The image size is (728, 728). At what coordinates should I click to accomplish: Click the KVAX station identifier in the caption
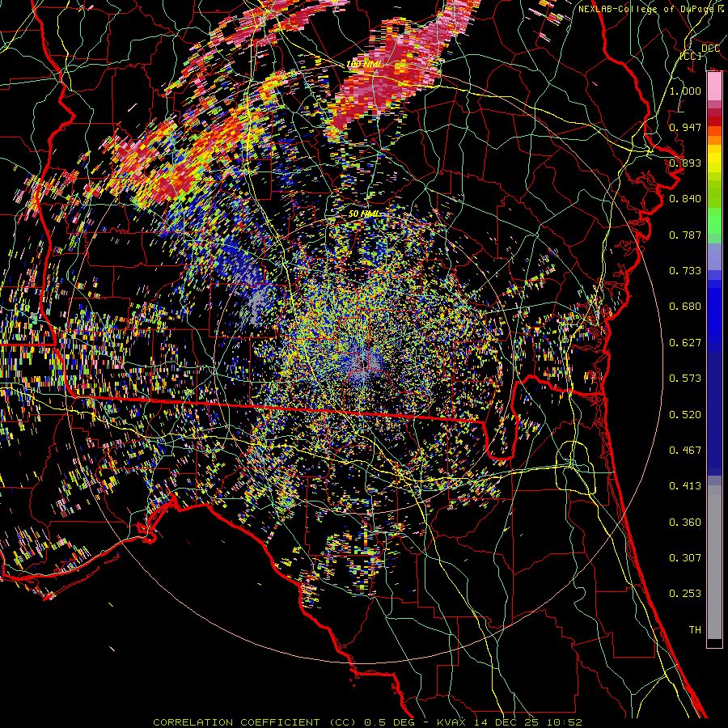click(451, 722)
